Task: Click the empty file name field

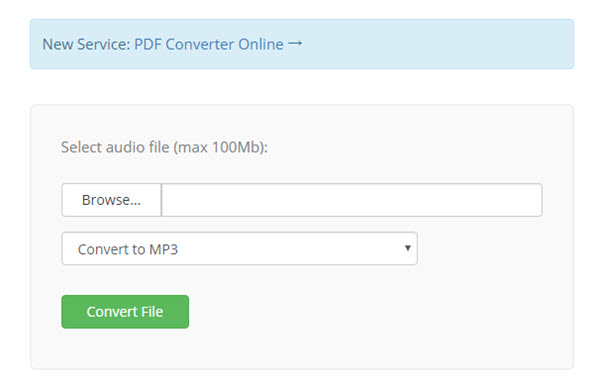Action: point(352,200)
